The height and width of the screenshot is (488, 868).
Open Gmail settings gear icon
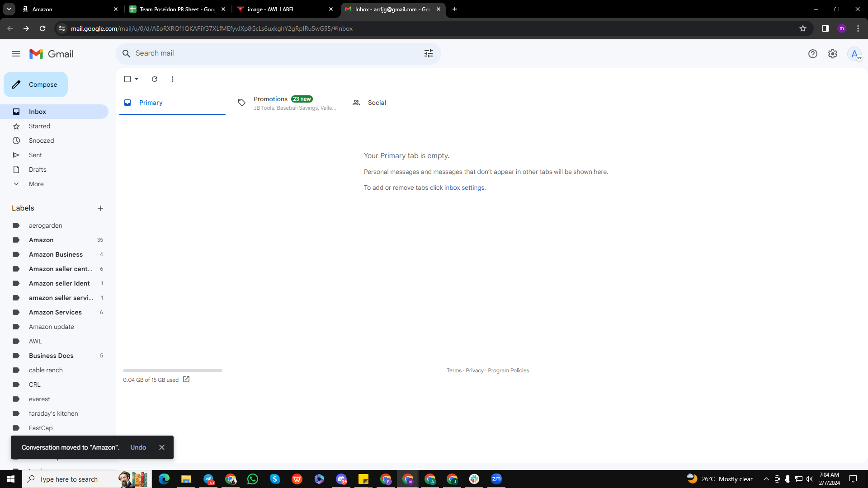[833, 54]
